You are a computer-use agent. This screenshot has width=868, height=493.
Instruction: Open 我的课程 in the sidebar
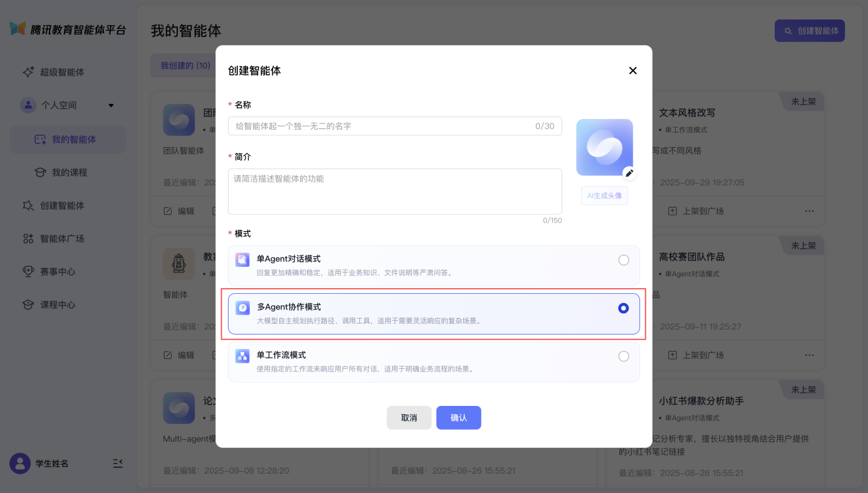(x=69, y=172)
